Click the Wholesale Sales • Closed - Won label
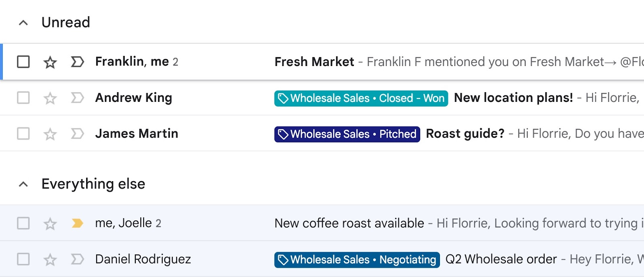The image size is (644, 277). 361,98
